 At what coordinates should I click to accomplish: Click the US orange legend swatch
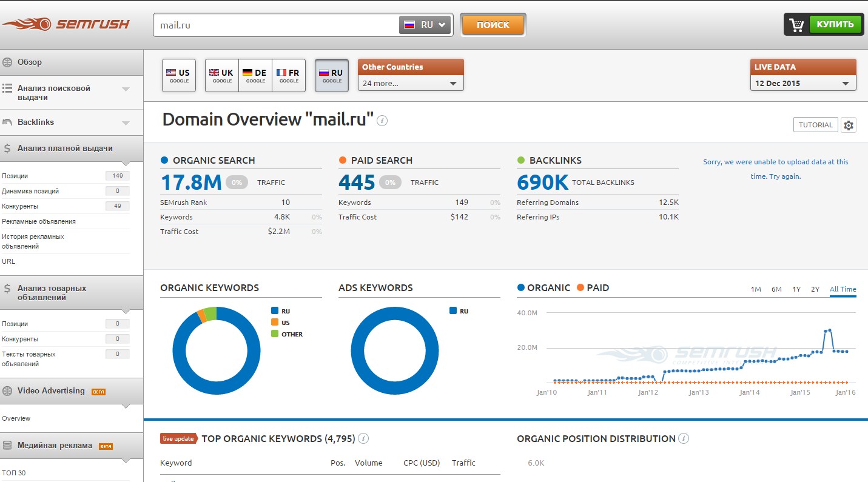(x=275, y=323)
